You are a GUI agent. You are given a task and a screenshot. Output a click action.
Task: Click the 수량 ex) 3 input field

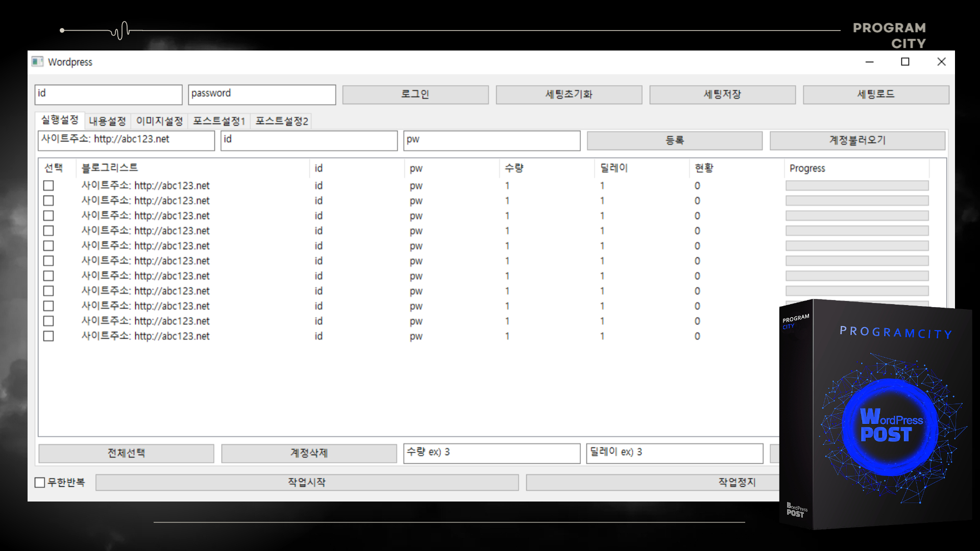pyautogui.click(x=492, y=453)
